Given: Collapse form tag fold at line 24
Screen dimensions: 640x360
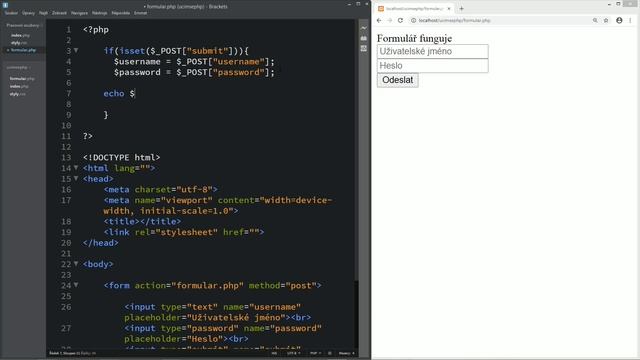Looking at the screenshot, I should tap(76, 285).
